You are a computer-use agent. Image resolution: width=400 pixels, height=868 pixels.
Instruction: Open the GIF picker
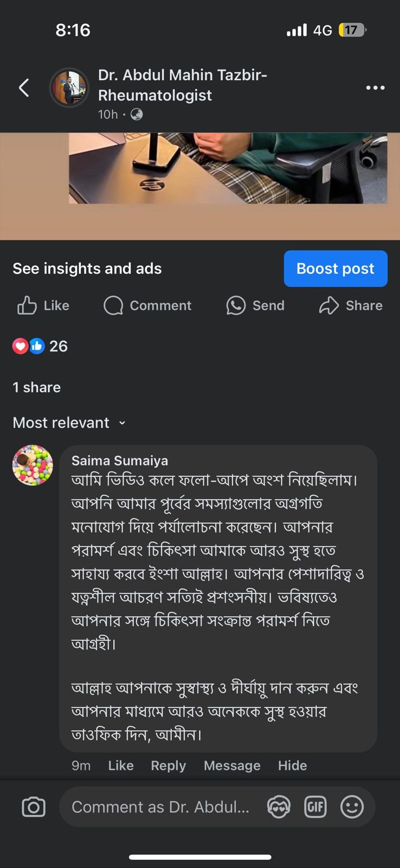(315, 807)
